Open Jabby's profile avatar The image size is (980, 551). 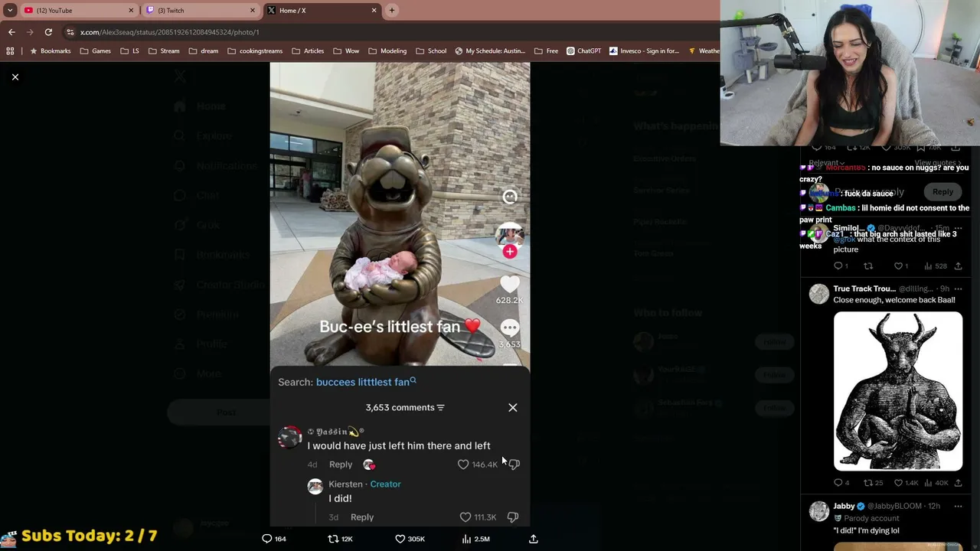[x=818, y=511]
